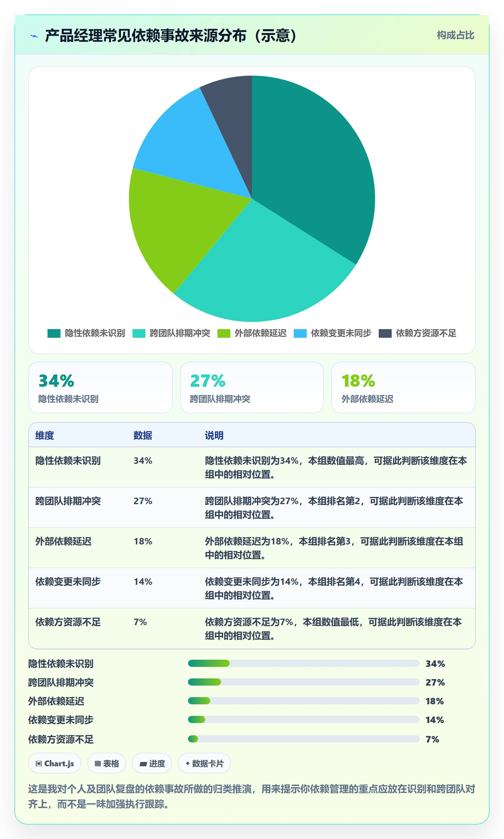Toggle 外部依赖延迟 legend swatch
The image size is (504, 839).
[x=224, y=333]
